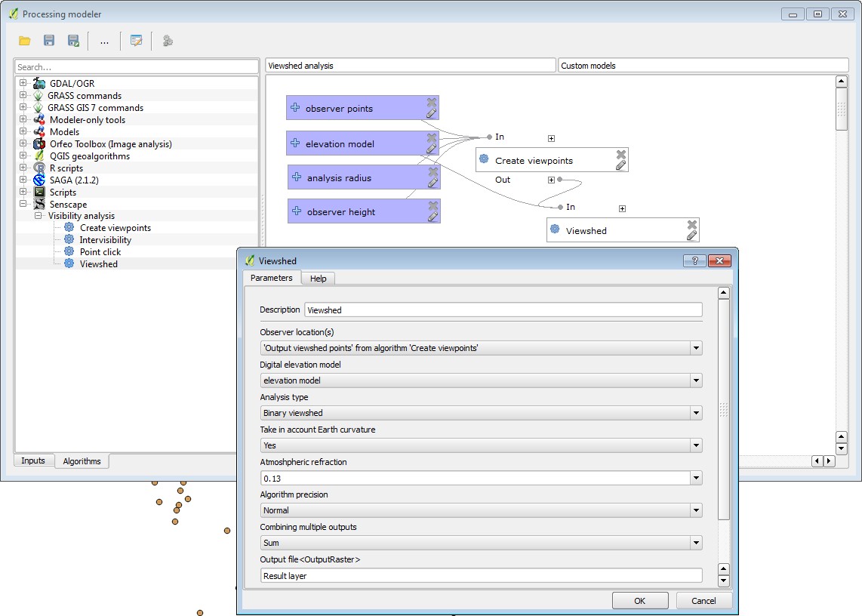Image resolution: width=862 pixels, height=616 pixels.
Task: Open model folder icon in toolbar
Action: 25,41
